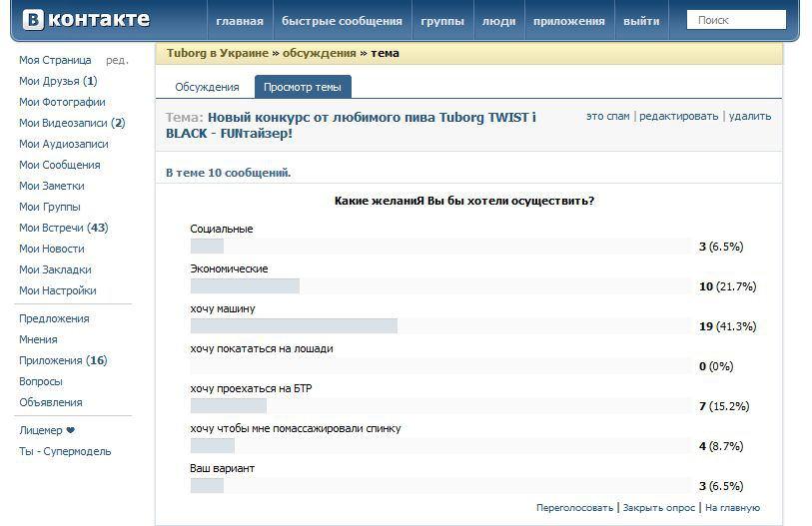Click the topic title Новый конкурс от любимого пива
The image size is (812, 526).
[351, 126]
